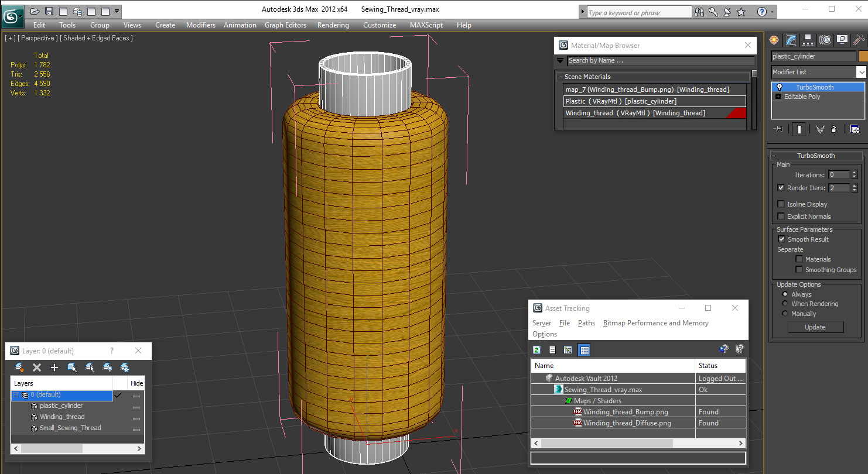Open the Graph Editors menu
Screen dimensions: 868x474
click(285, 25)
